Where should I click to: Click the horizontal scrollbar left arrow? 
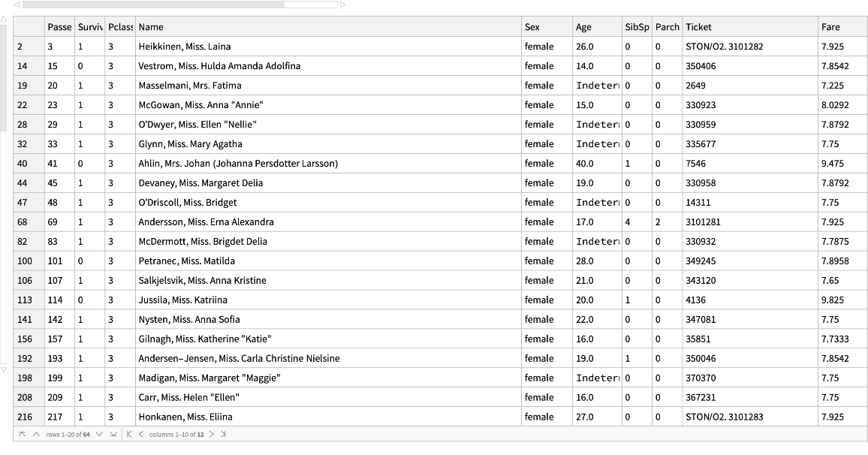pyautogui.click(x=17, y=5)
